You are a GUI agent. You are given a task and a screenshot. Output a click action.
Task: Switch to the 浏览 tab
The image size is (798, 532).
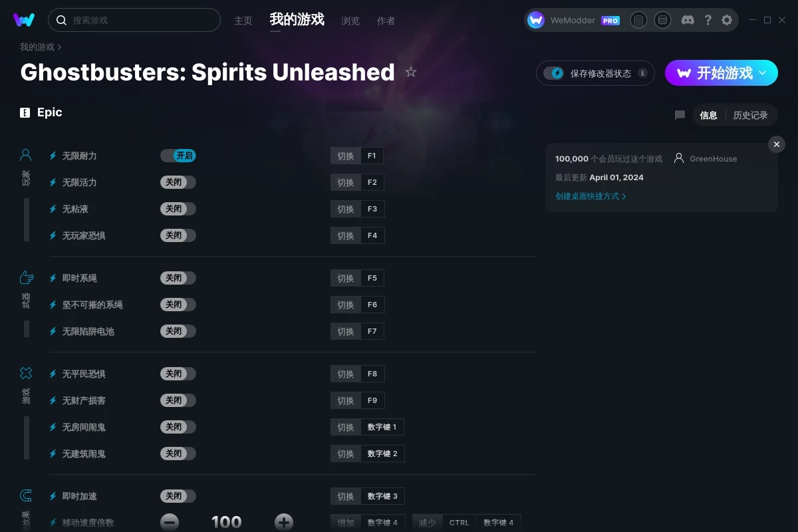(x=350, y=21)
